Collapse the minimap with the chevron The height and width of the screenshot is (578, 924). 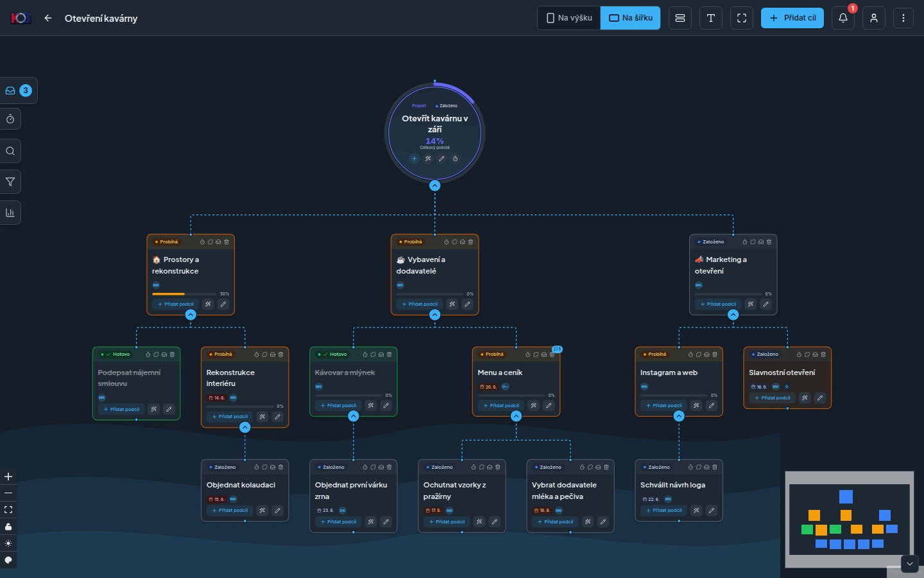(x=910, y=564)
